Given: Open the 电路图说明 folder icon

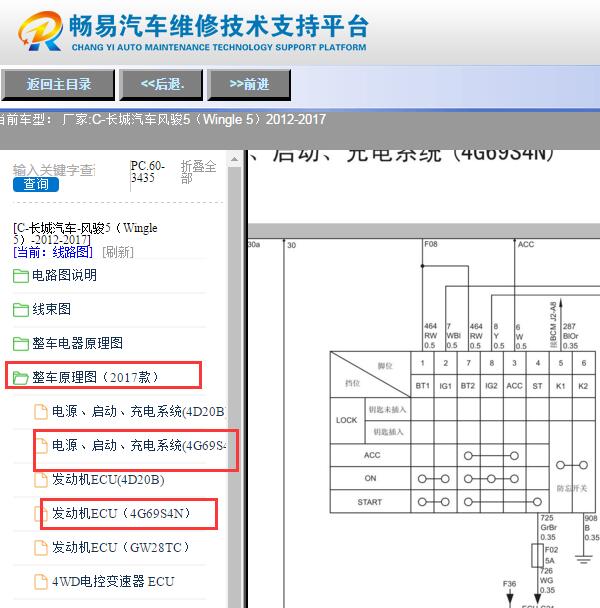Looking at the screenshot, I should pyautogui.click(x=21, y=276).
